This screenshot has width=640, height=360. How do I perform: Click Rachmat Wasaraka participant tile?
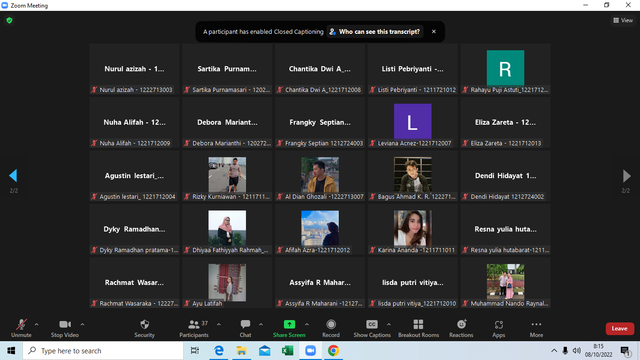pos(134,283)
